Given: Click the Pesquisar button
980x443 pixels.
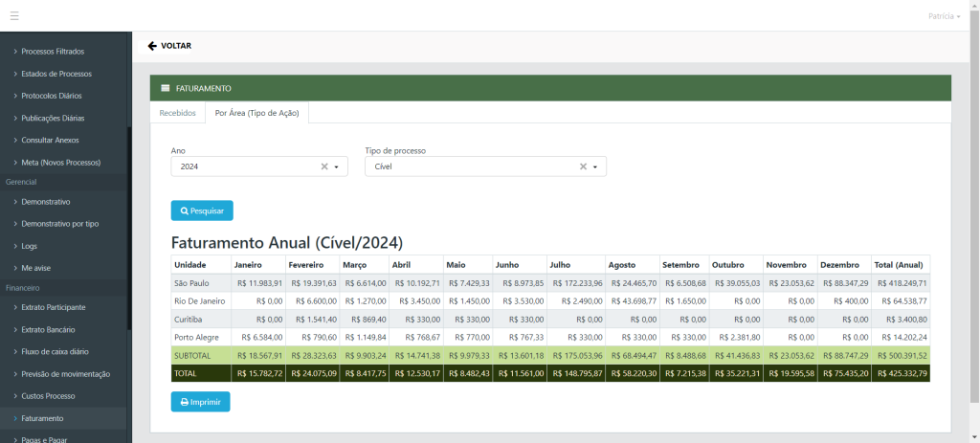Looking at the screenshot, I should tap(202, 210).
